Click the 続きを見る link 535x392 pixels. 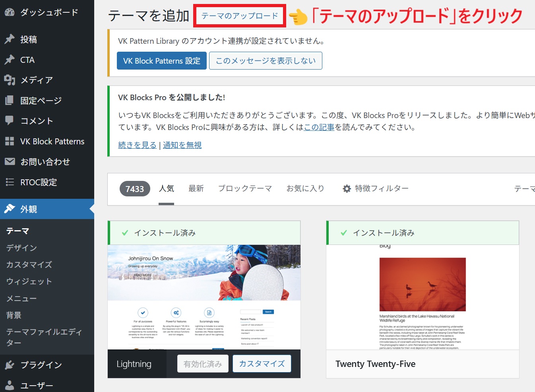pos(137,145)
